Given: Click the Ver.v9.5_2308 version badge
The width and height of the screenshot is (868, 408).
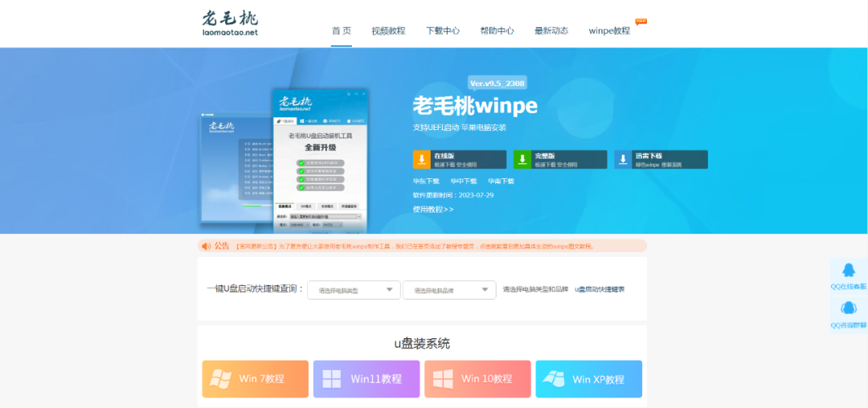Looking at the screenshot, I should click(x=497, y=84).
